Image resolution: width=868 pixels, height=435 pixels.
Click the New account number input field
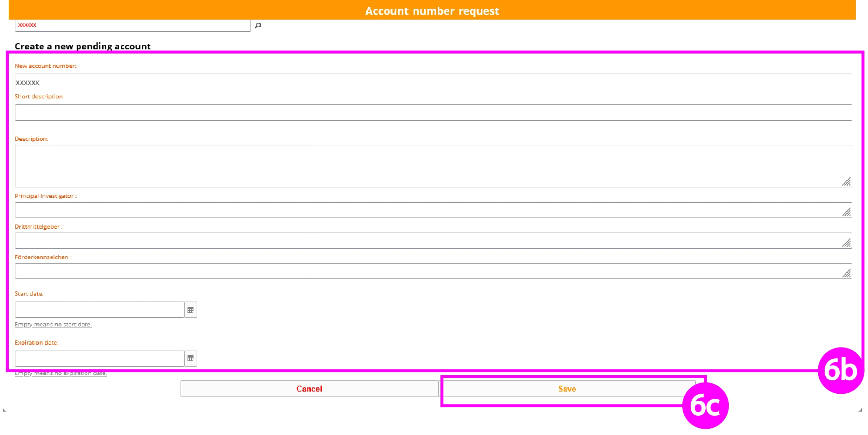click(420, 82)
